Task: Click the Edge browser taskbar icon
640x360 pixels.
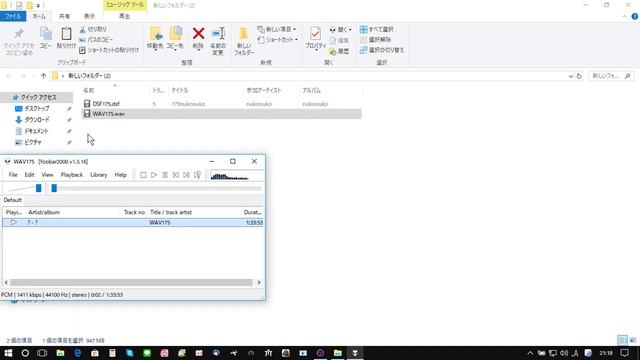Action: [x=78, y=353]
